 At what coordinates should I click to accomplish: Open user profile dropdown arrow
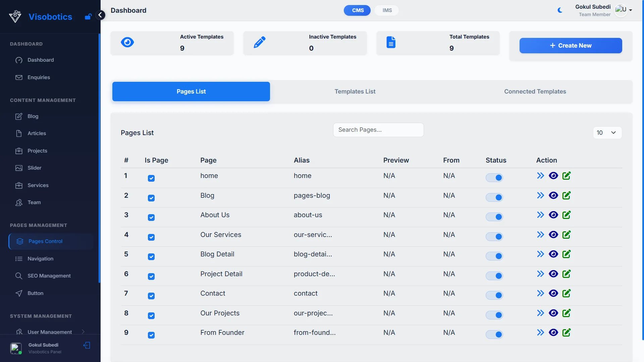click(631, 10)
